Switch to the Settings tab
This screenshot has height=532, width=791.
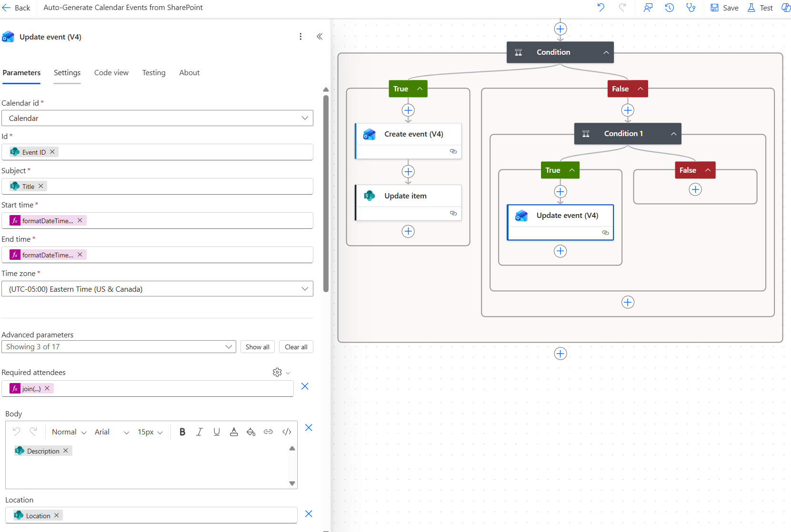point(67,72)
